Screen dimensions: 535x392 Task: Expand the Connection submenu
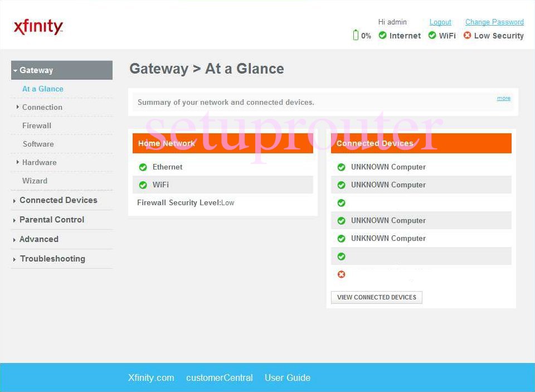(42, 107)
